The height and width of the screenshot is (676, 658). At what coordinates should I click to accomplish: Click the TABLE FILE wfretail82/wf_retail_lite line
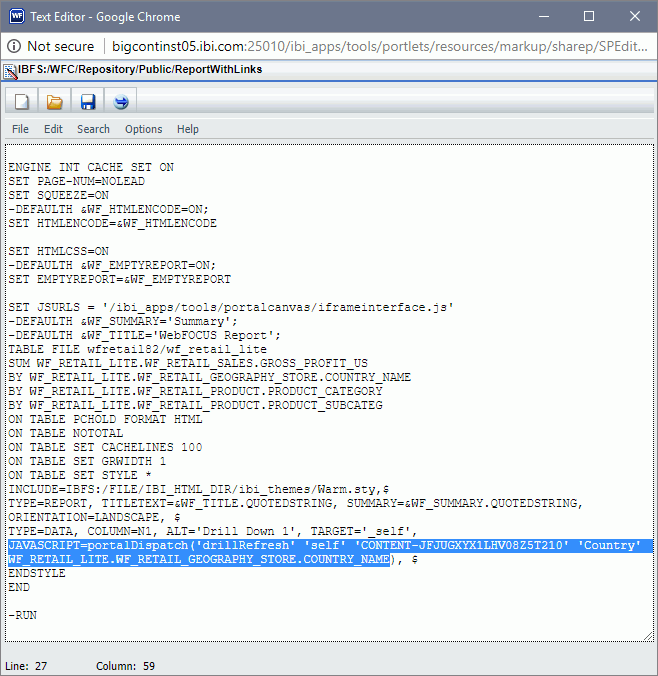[137, 349]
